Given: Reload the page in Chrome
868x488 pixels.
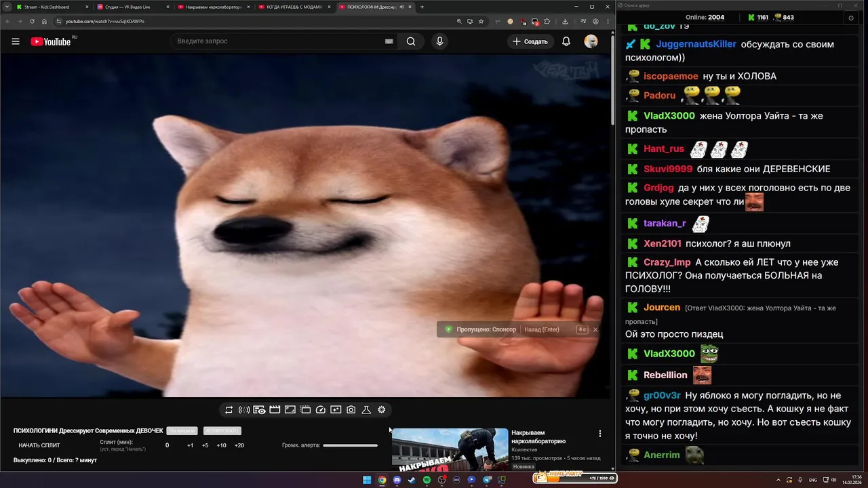Looking at the screenshot, I should [33, 21].
